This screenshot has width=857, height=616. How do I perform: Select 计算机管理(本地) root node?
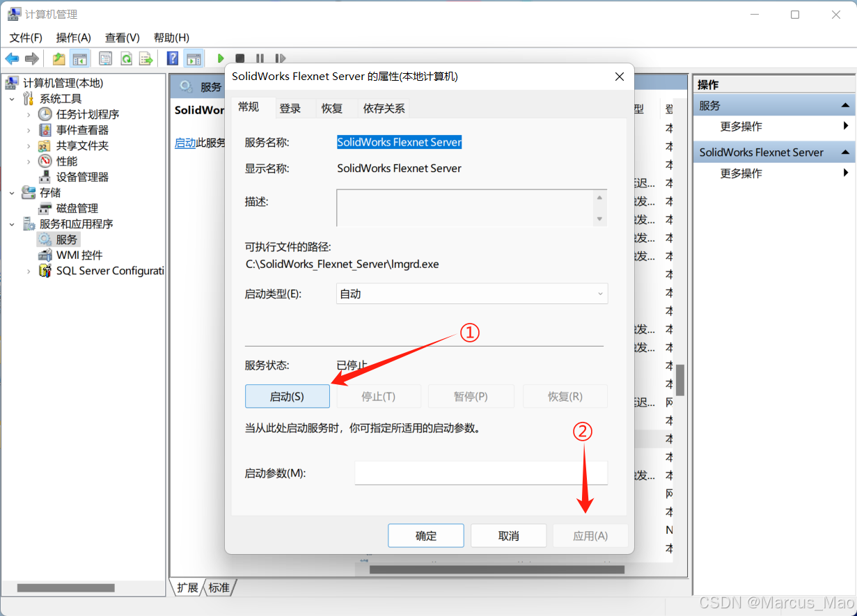63,83
